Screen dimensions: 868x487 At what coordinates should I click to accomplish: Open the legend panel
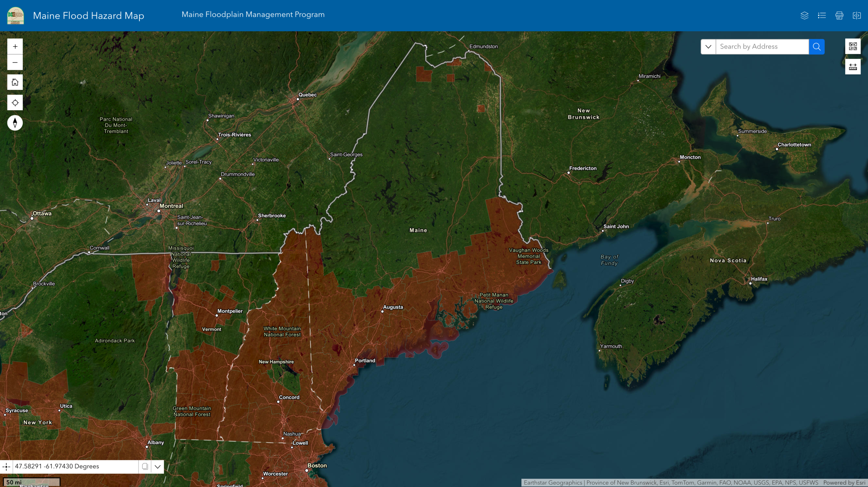[822, 16]
